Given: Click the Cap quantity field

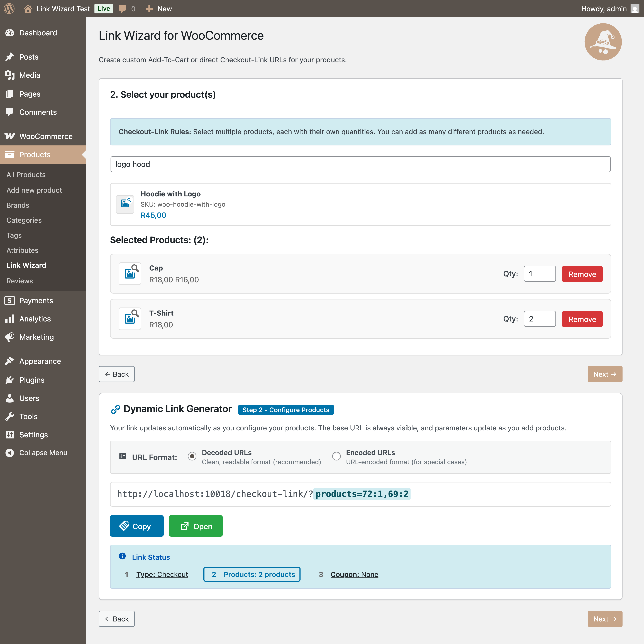Looking at the screenshot, I should coord(539,274).
